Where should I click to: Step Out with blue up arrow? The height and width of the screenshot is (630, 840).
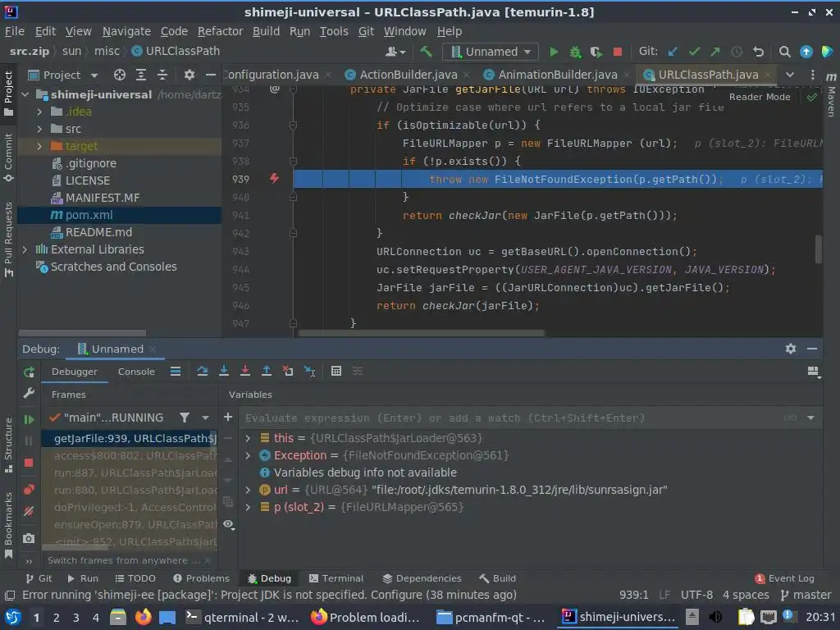point(267,371)
